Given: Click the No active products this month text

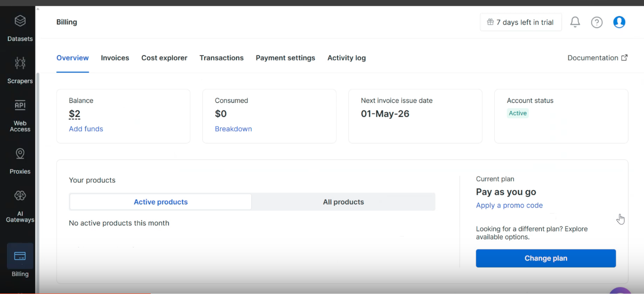Looking at the screenshot, I should coord(119,223).
